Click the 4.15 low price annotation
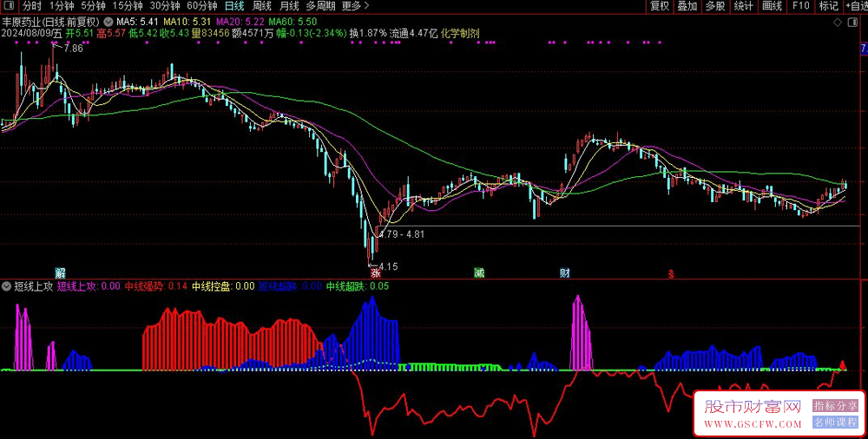Image resolution: width=868 pixels, height=439 pixels. point(389,267)
